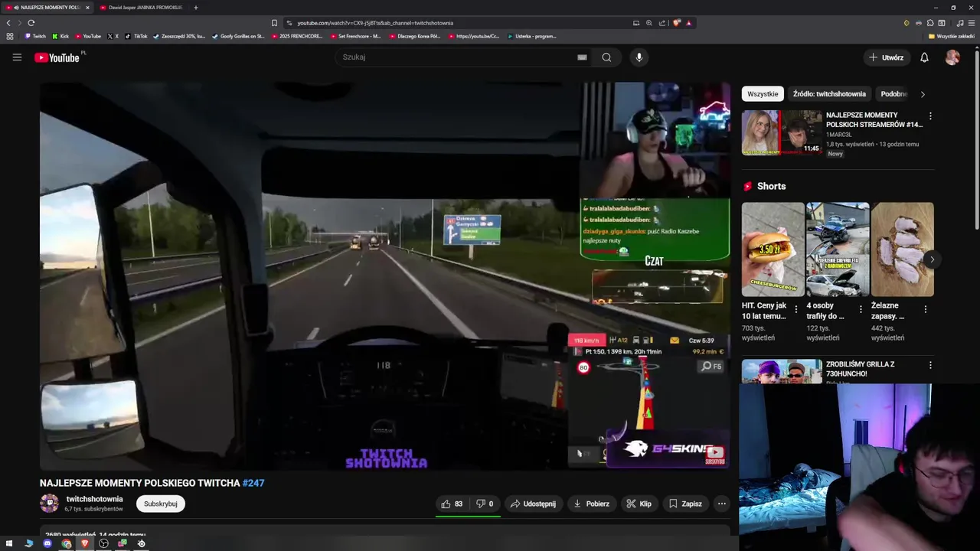The height and width of the screenshot is (551, 980).
Task: Open the browser main menu
Action: coord(972,23)
